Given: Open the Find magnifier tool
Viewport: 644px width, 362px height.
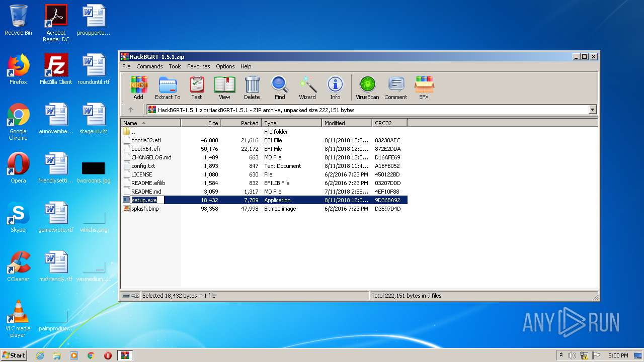Looking at the screenshot, I should click(280, 88).
